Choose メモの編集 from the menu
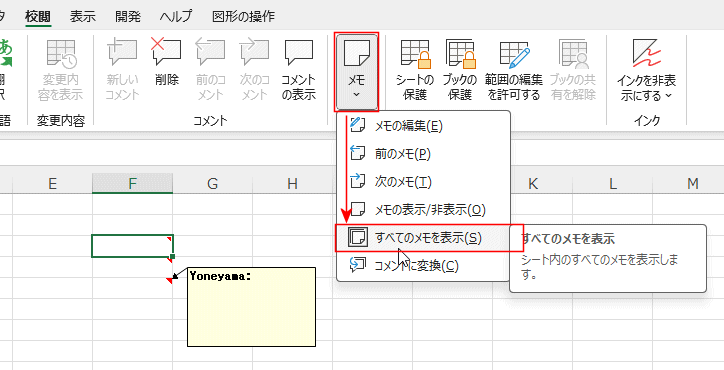Screen dimensions: 724x370 [x=423, y=126]
